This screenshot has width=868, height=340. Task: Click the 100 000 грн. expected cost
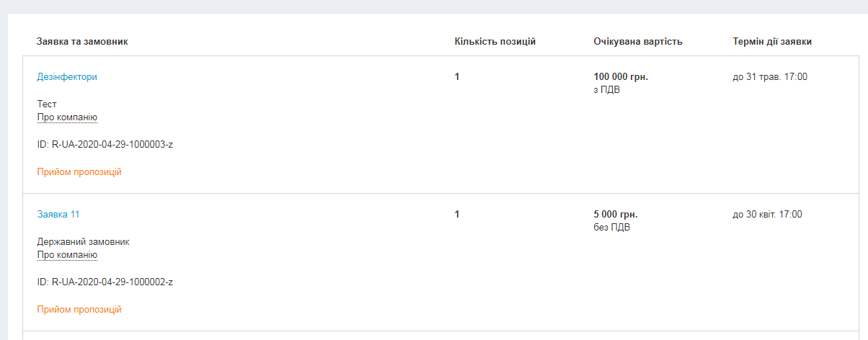pos(621,77)
